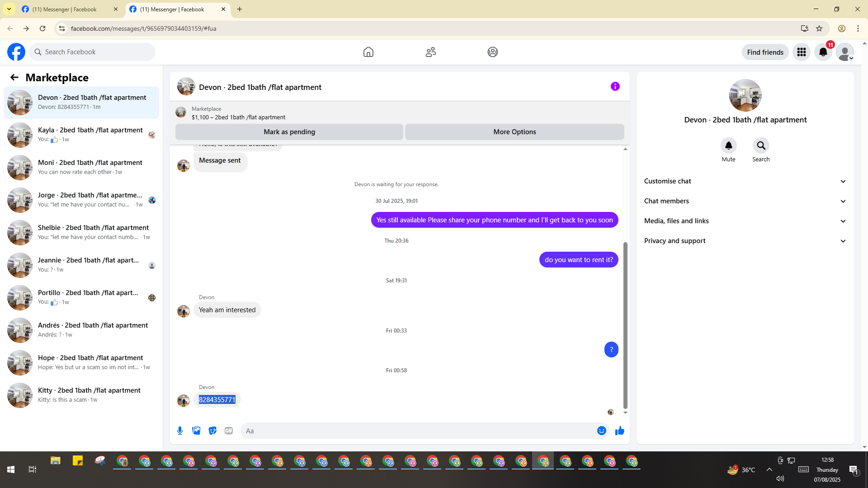Open emoji picker in message box
Viewport: 868px width, 488px height.
click(x=601, y=431)
